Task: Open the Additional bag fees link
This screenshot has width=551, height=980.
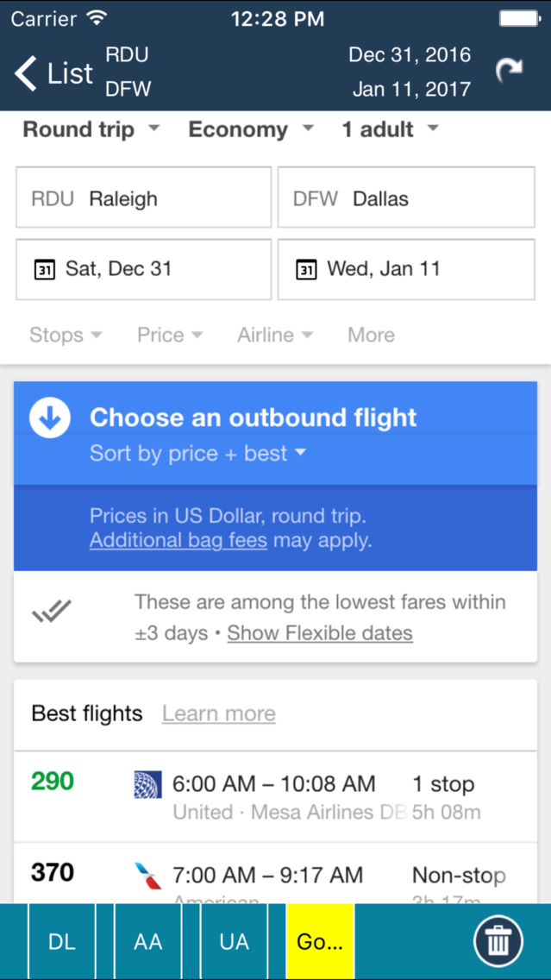Action: 178,541
